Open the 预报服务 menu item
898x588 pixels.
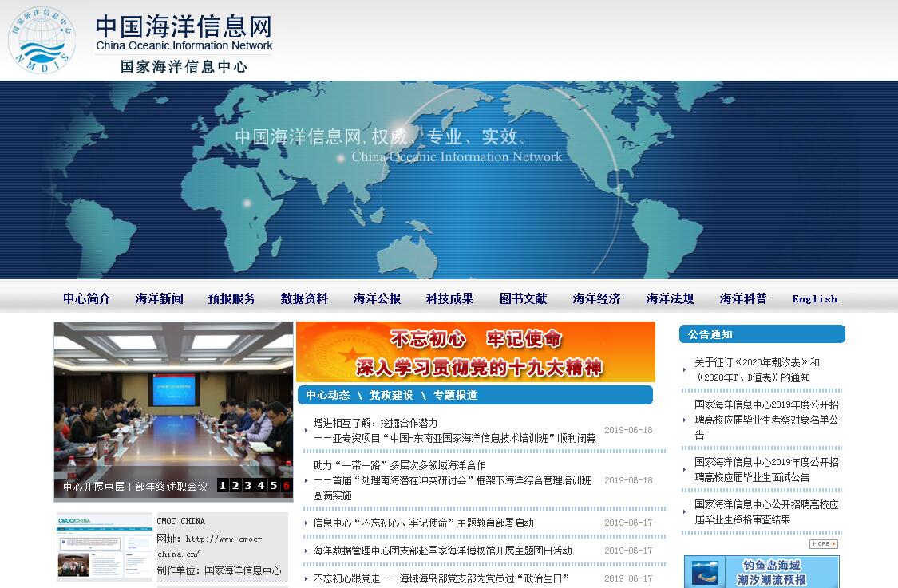[x=232, y=298]
